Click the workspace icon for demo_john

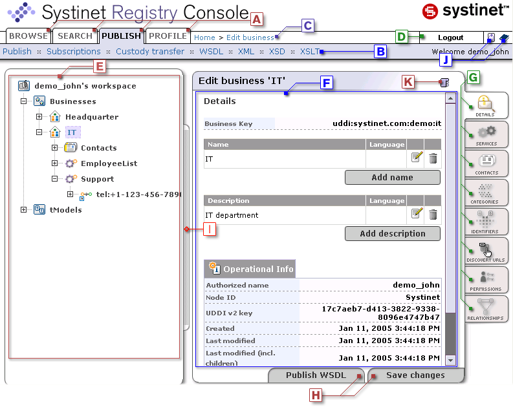[24, 85]
